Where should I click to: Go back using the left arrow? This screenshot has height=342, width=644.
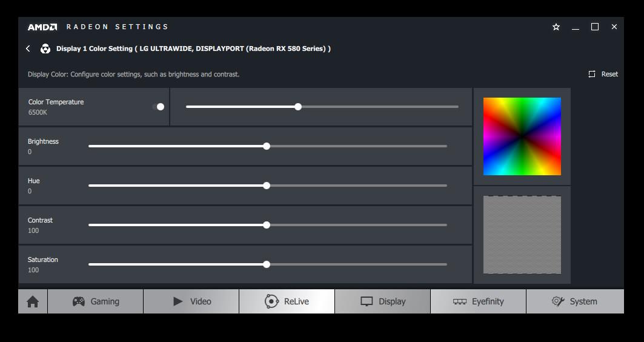click(x=28, y=49)
